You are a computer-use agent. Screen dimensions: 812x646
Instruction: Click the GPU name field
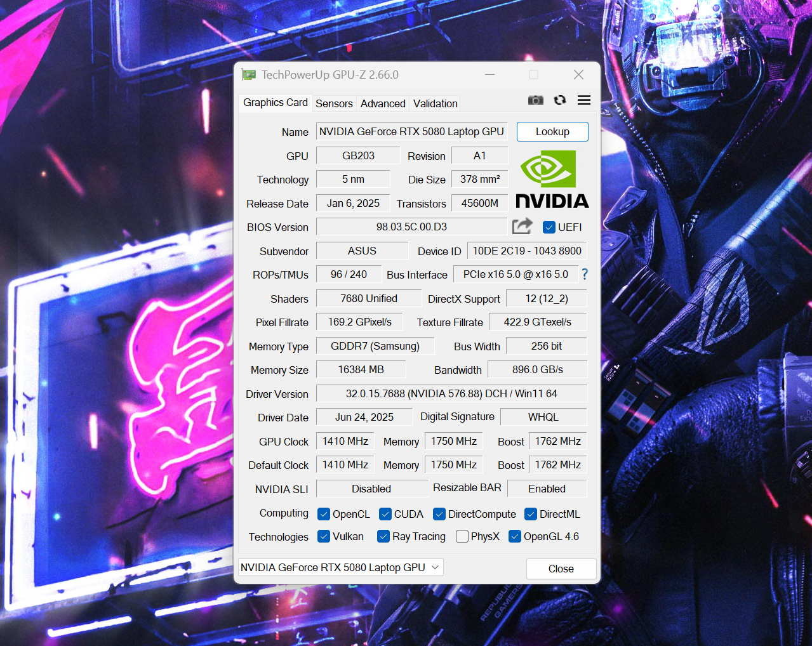point(411,131)
